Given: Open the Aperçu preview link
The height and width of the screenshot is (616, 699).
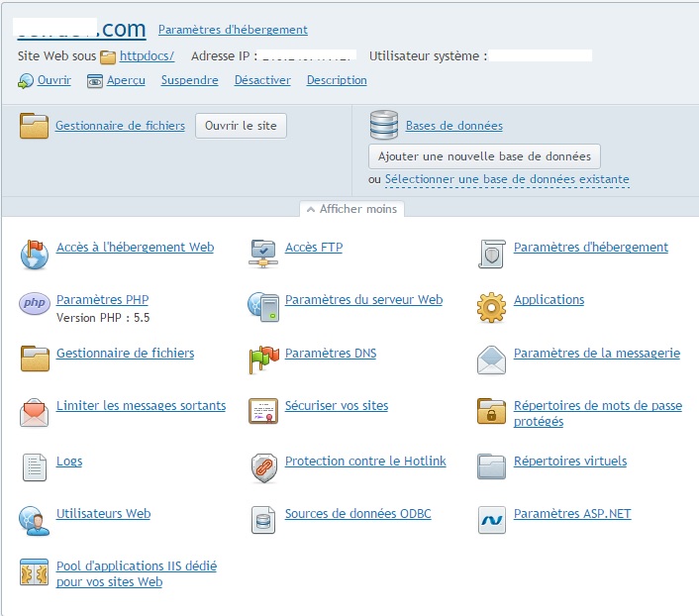Looking at the screenshot, I should 126,80.
